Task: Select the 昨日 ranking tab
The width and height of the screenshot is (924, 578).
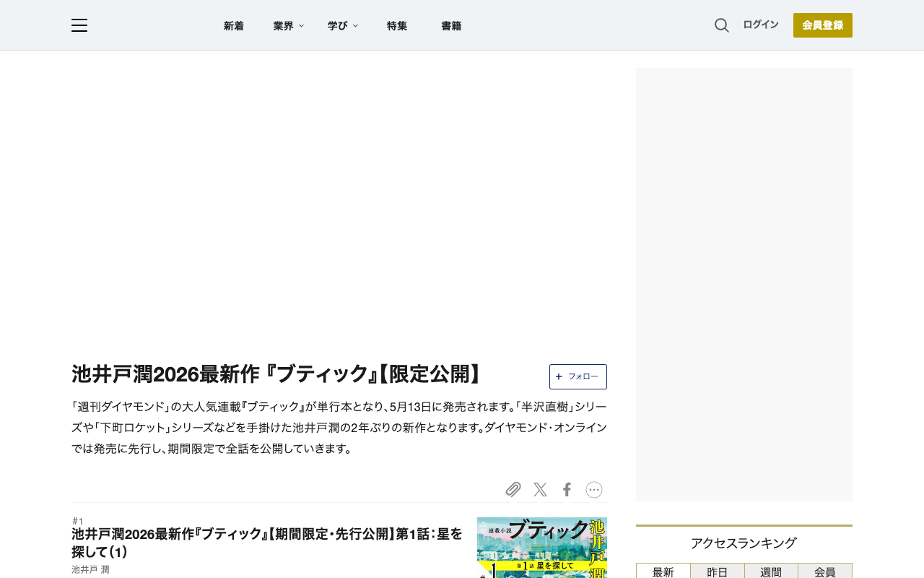Action: coord(718,571)
